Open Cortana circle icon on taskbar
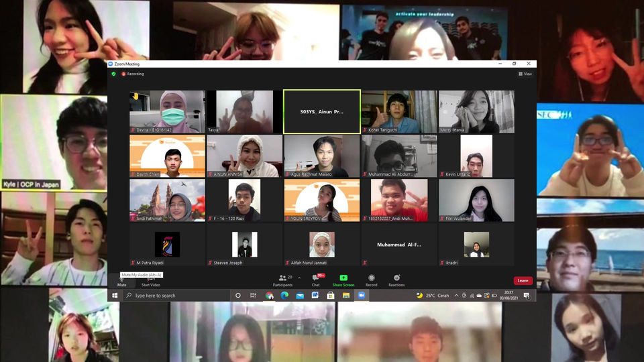The height and width of the screenshot is (362, 644). click(x=237, y=296)
